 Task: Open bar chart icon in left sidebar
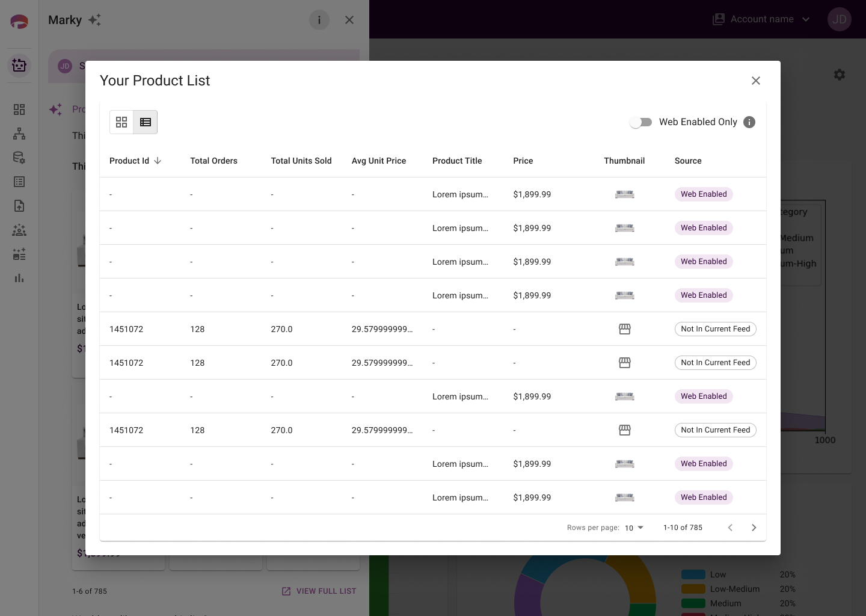[19, 278]
